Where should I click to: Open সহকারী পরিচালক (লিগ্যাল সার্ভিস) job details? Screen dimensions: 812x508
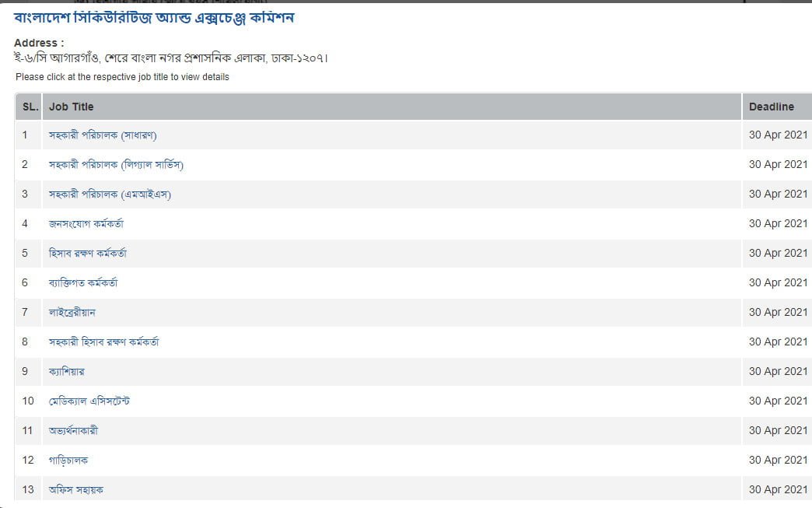point(116,165)
